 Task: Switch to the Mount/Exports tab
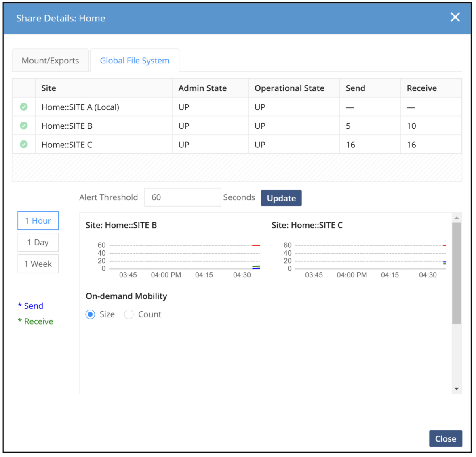click(51, 61)
